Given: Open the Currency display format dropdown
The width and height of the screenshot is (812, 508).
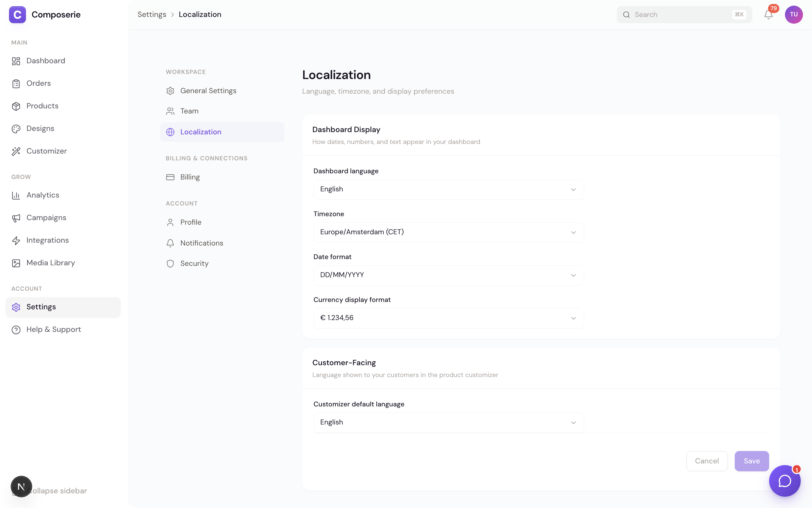Looking at the screenshot, I should click(x=449, y=318).
